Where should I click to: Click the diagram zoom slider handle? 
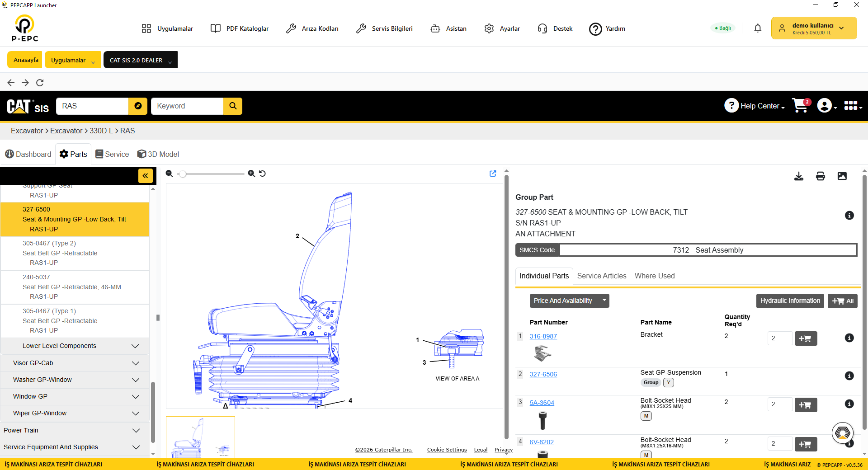tap(183, 174)
